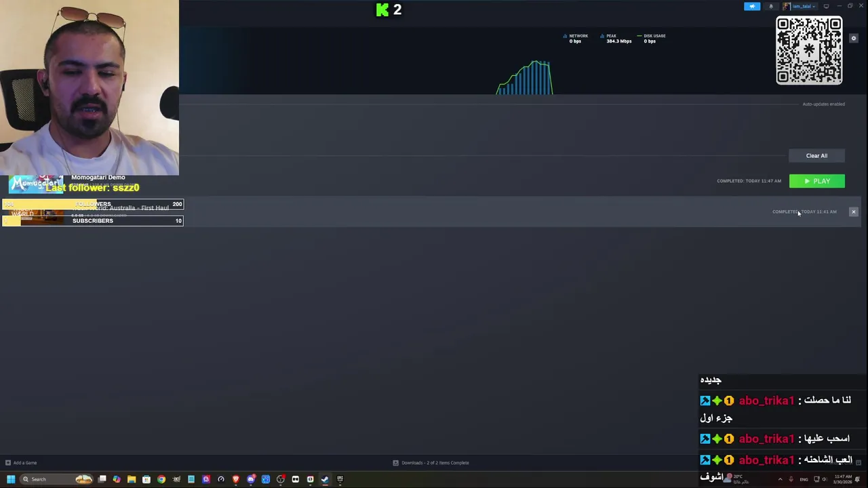Screen dimensions: 868x488
Task: Open the clock showing 11:47 AM
Action: 843,479
